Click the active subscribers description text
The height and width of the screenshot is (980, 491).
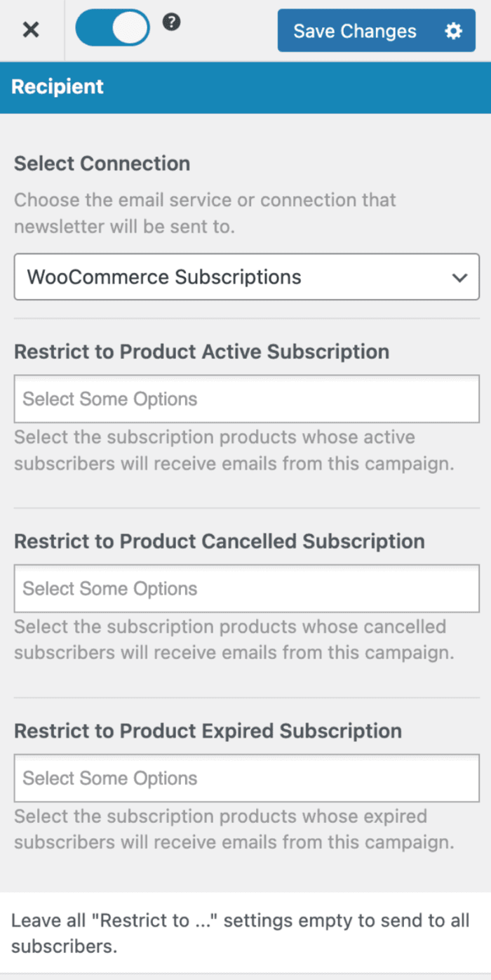click(234, 451)
